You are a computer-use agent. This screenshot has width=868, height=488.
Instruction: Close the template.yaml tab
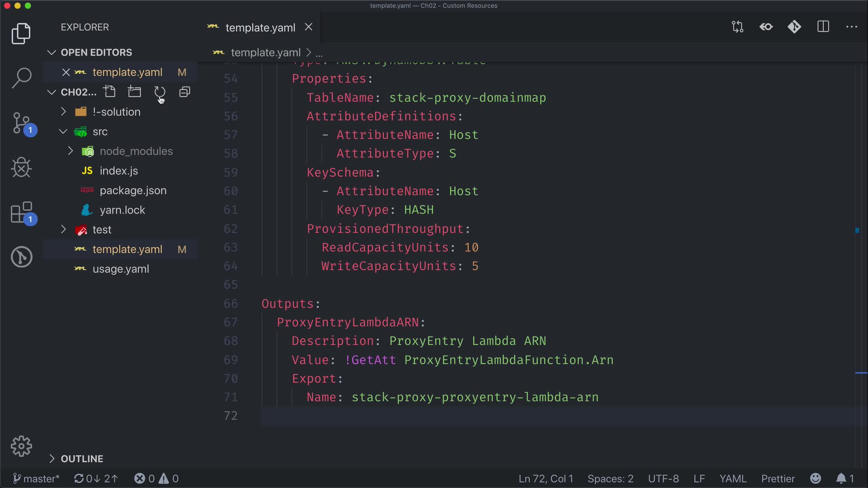tap(309, 27)
